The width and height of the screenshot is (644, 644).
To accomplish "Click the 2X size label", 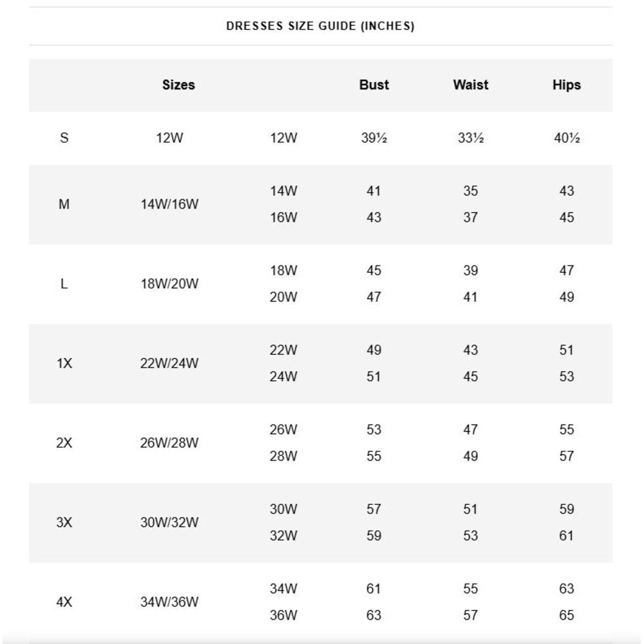I will coord(64,443).
